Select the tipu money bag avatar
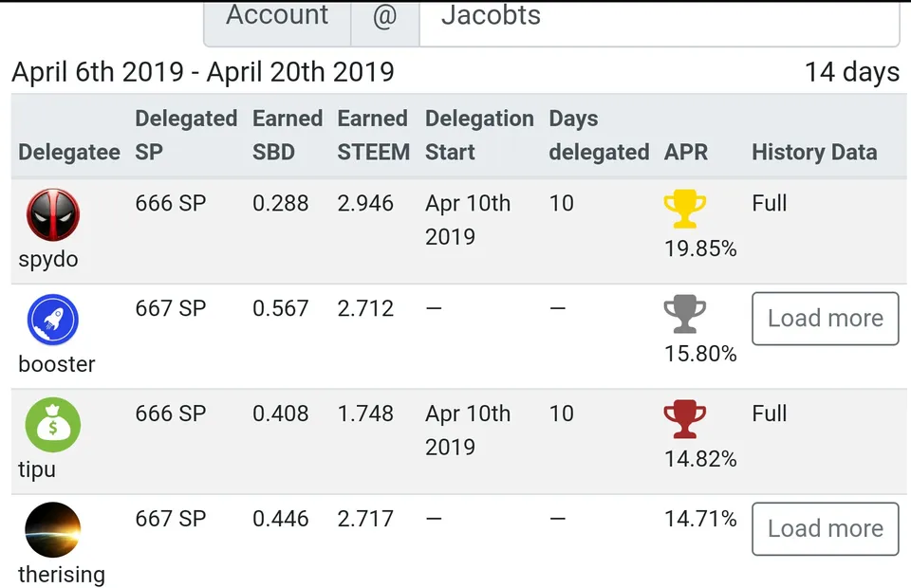The width and height of the screenshot is (911, 588). coord(53,425)
